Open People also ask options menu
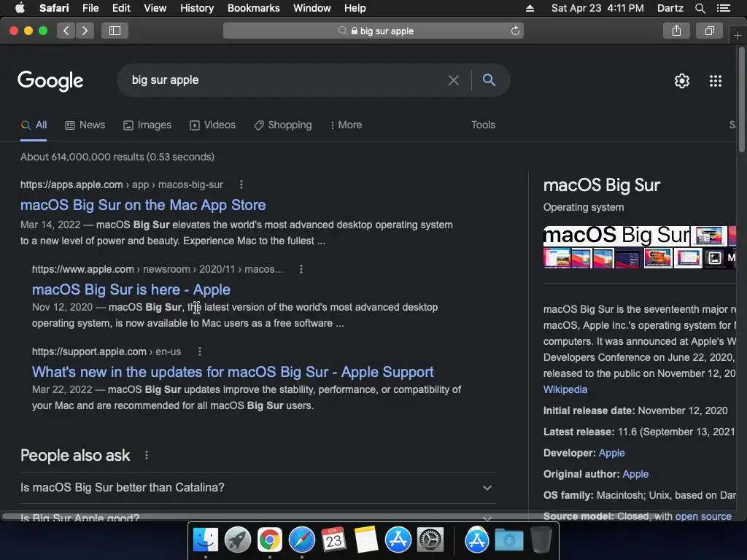Image resolution: width=747 pixels, height=560 pixels. pos(147,455)
